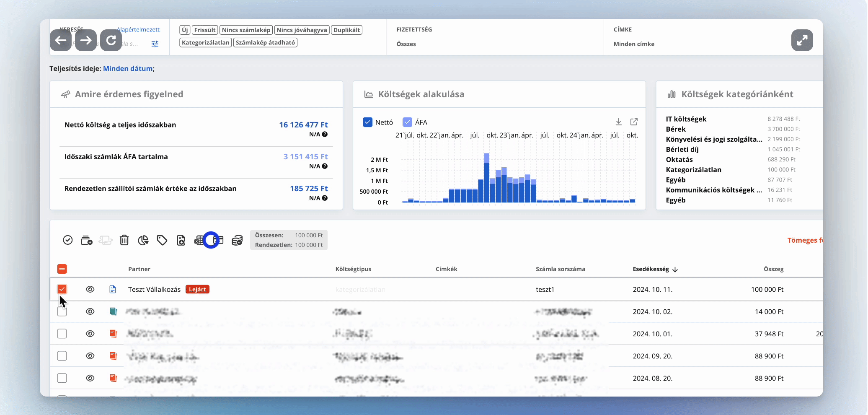Open the red invoice icon in the 37 948 Ft row
The height and width of the screenshot is (415, 868).
(113, 334)
